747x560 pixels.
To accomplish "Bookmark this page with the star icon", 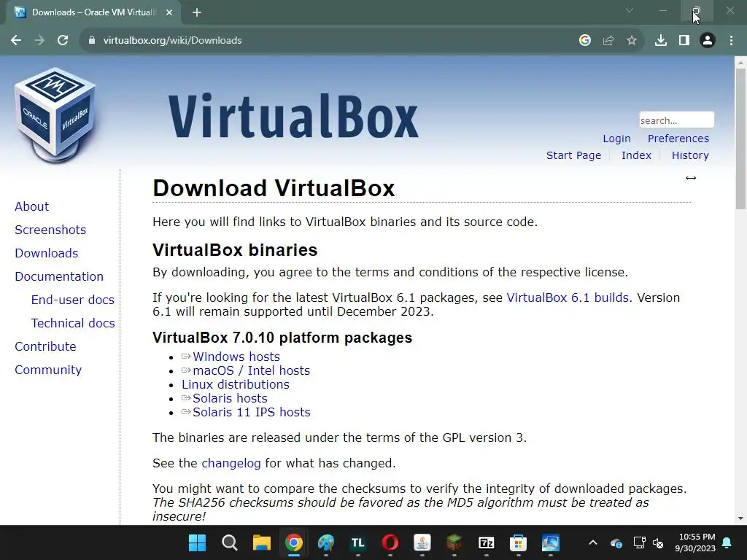I will [632, 41].
